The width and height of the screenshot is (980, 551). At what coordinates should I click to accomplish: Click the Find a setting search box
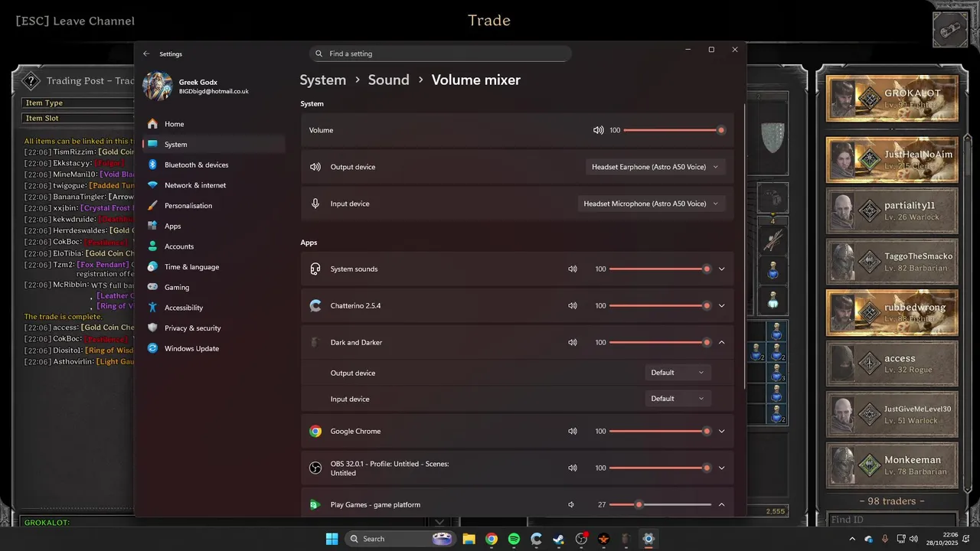pos(440,54)
